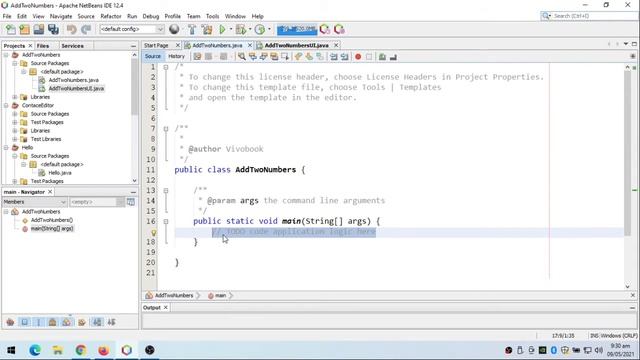Click the Open Project toolbar icon
Viewport: 640px width, 360px height.
[x=39, y=29]
